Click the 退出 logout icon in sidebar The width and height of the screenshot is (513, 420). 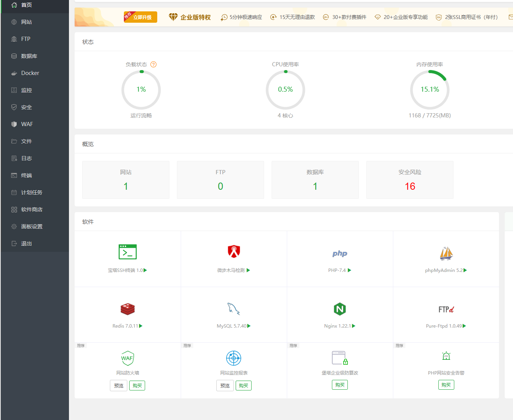[14, 244]
